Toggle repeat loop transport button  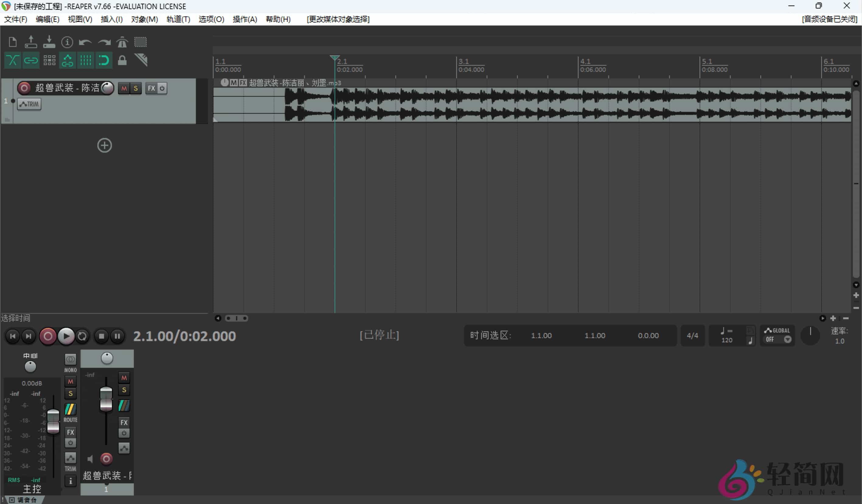click(x=82, y=337)
